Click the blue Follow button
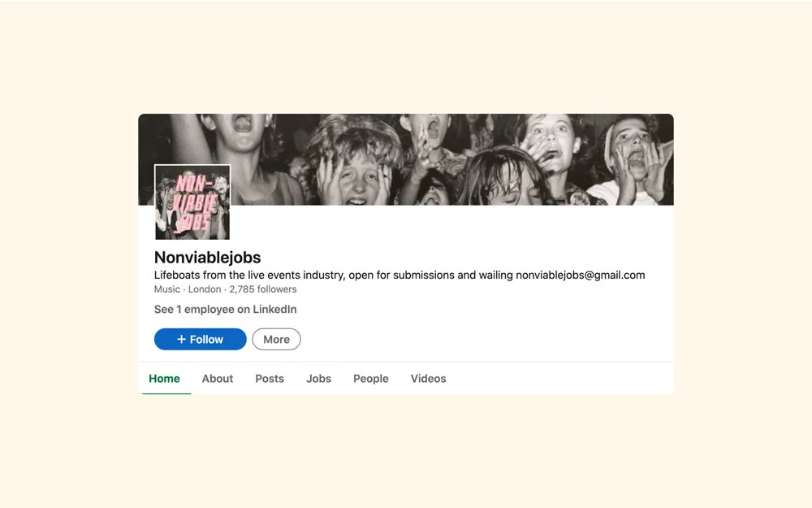812x508 pixels. coord(200,339)
